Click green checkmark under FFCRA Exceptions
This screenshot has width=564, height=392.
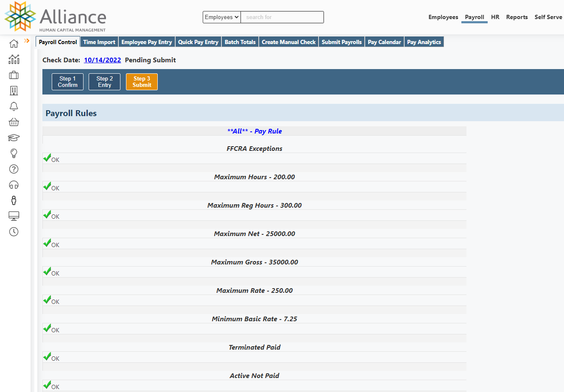click(x=47, y=158)
